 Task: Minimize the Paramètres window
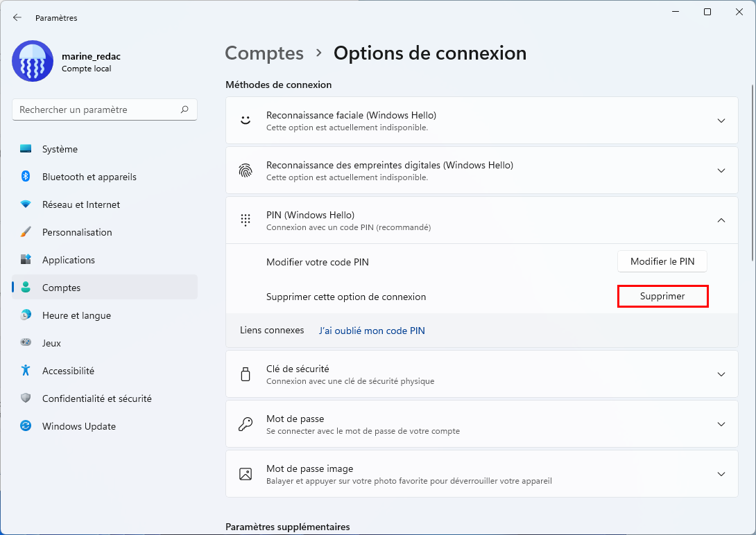676,12
